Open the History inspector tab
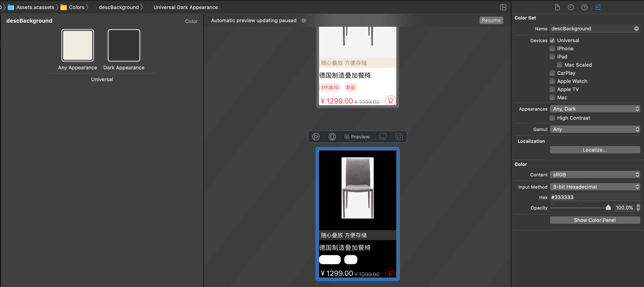The image size is (644, 287). pyautogui.click(x=571, y=7)
